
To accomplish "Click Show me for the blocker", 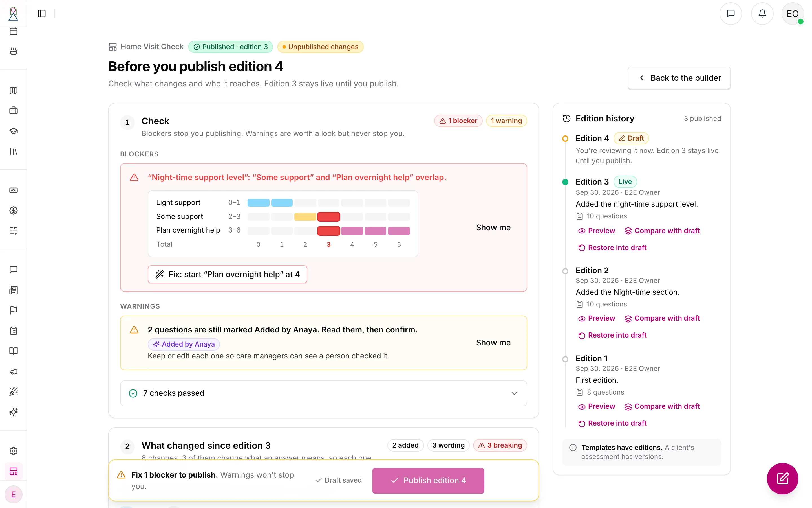I will click(493, 227).
